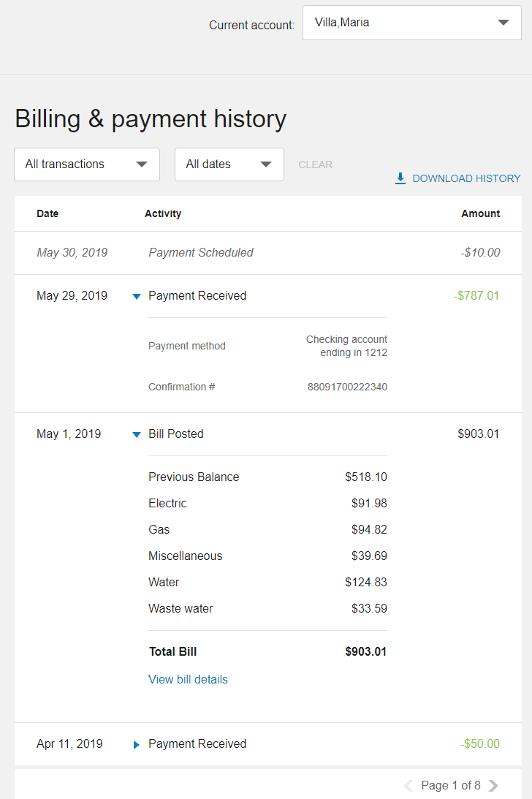Open the All dates filter dropdown
Image resolution: width=532 pixels, height=799 pixels.
coord(229,164)
